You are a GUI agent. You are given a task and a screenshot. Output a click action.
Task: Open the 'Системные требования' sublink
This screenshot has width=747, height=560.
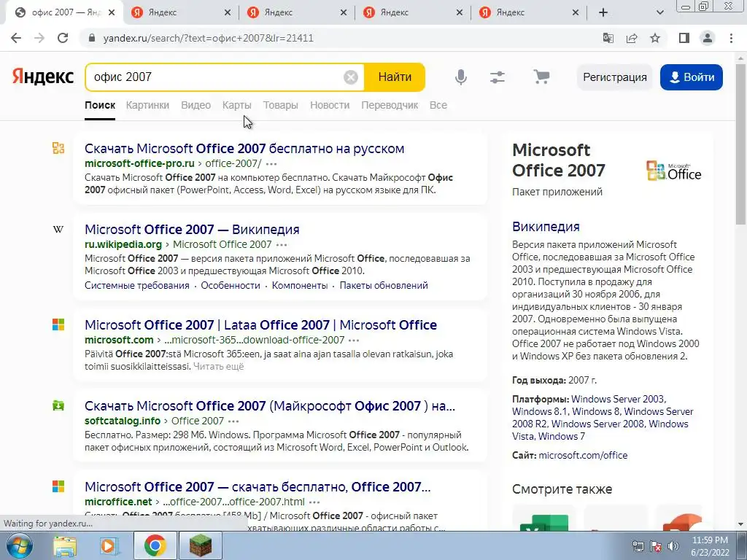point(136,286)
